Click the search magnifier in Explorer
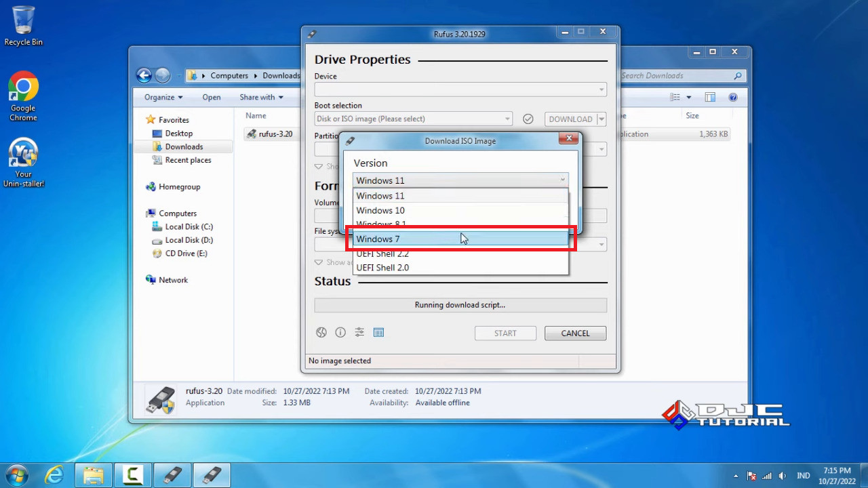The width and height of the screenshot is (868, 488). click(x=738, y=76)
